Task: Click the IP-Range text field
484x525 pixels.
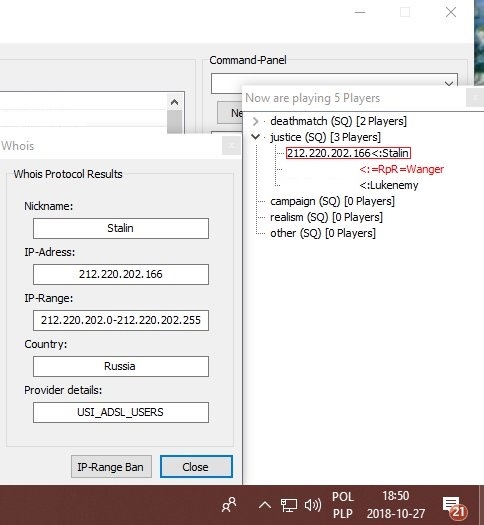Action: [x=121, y=320]
